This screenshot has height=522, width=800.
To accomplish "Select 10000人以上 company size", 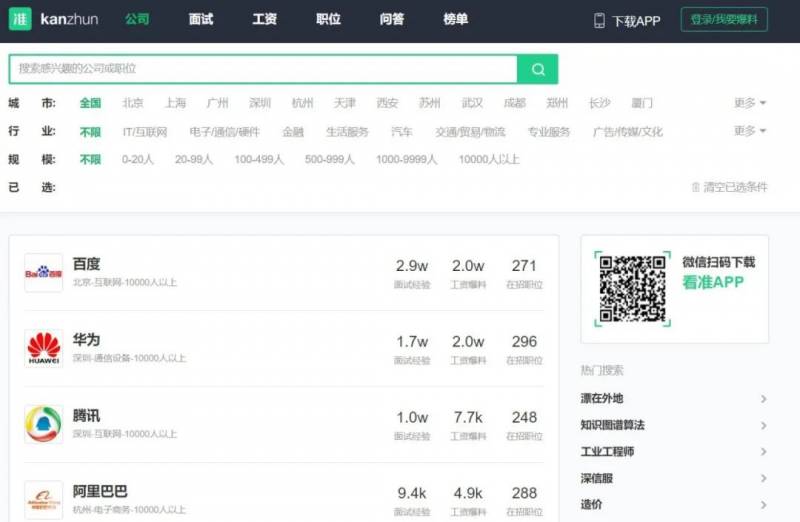I will tap(489, 160).
